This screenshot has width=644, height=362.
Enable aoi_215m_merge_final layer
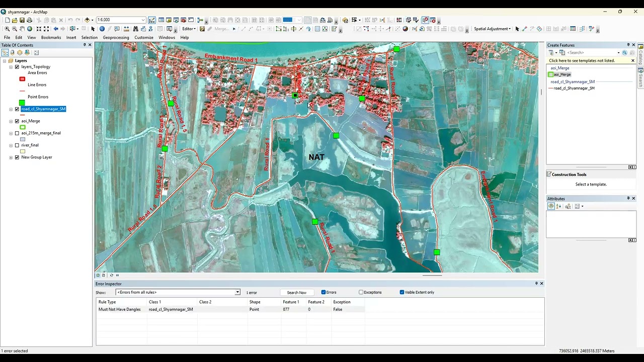(x=17, y=133)
